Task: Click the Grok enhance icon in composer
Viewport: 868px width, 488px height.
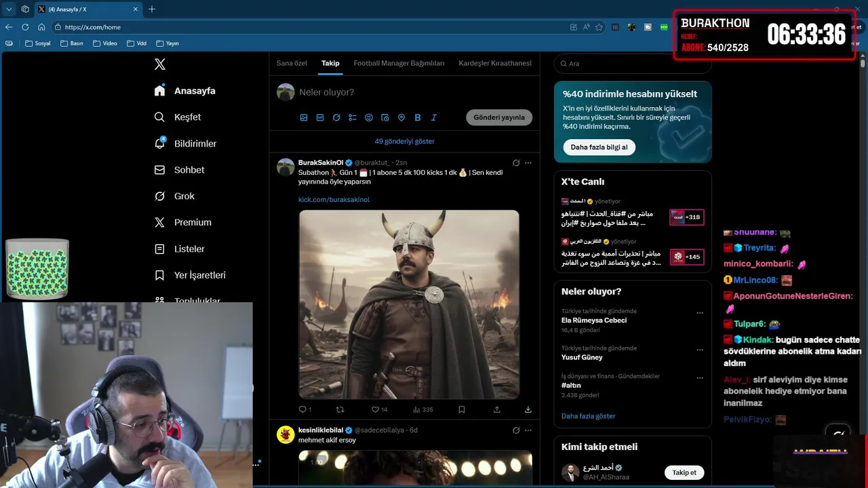Action: coord(336,117)
